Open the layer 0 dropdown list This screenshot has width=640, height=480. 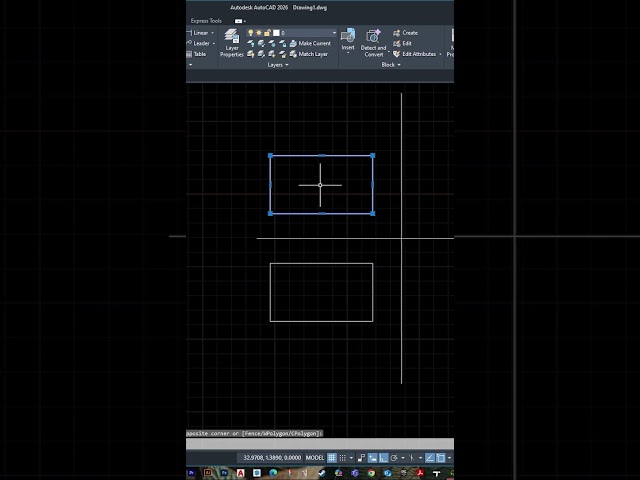334,33
